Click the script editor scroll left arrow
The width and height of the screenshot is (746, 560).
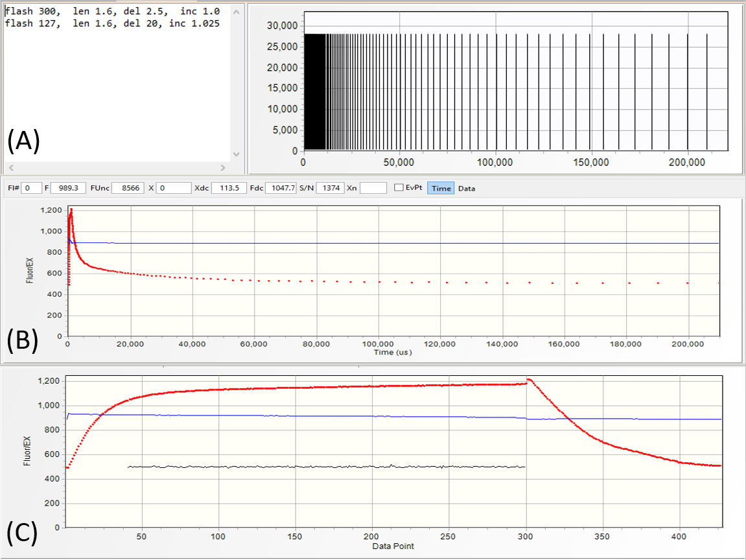click(11, 168)
